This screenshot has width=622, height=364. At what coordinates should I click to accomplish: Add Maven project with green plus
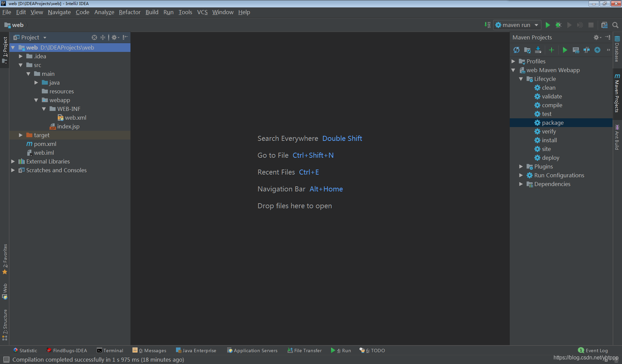[552, 50]
